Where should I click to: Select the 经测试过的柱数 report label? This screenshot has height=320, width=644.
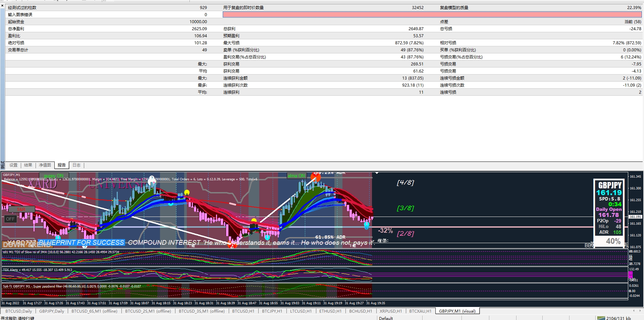pyautogui.click(x=22, y=7)
